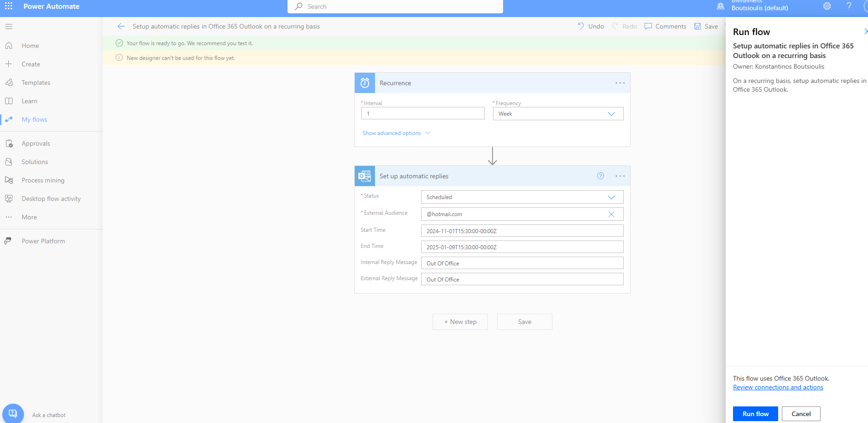Image resolution: width=868 pixels, height=423 pixels.
Task: Click the Recurrence clock icon
Action: click(x=365, y=83)
